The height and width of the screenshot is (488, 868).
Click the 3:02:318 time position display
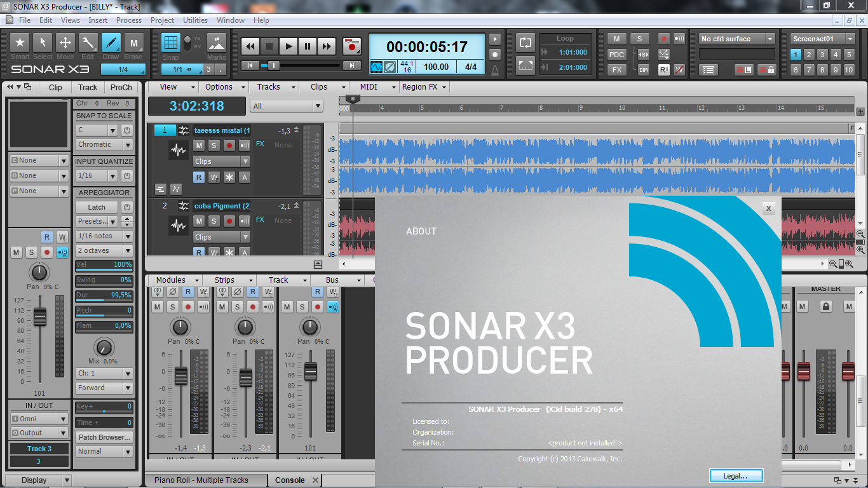[197, 106]
